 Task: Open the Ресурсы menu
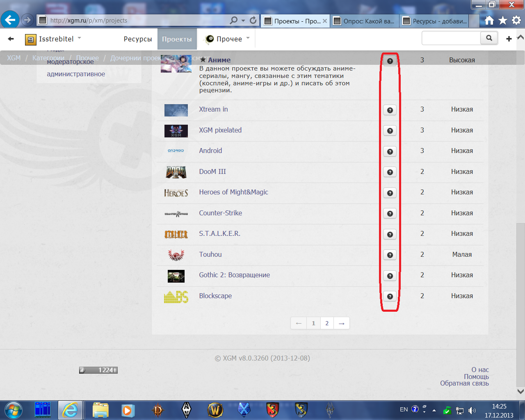point(138,39)
